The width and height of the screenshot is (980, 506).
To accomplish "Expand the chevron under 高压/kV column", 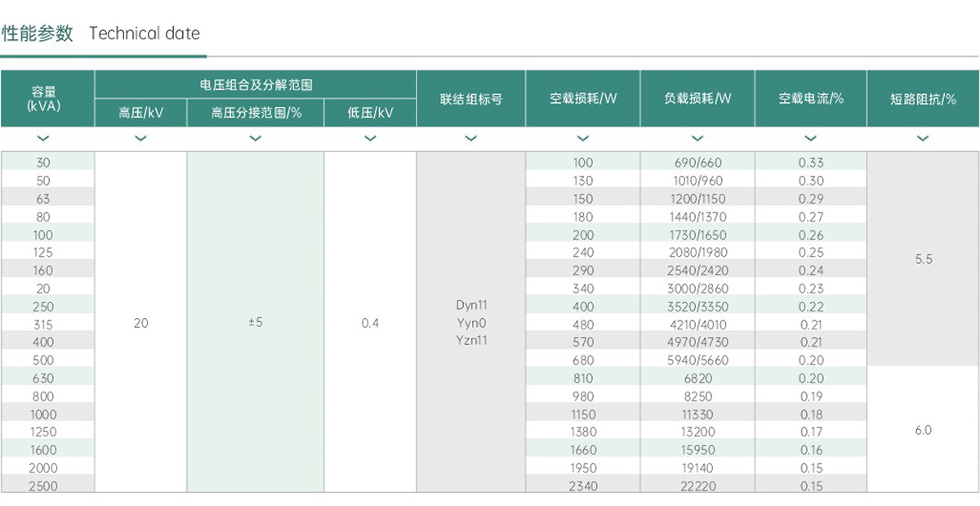I will tap(140, 138).
